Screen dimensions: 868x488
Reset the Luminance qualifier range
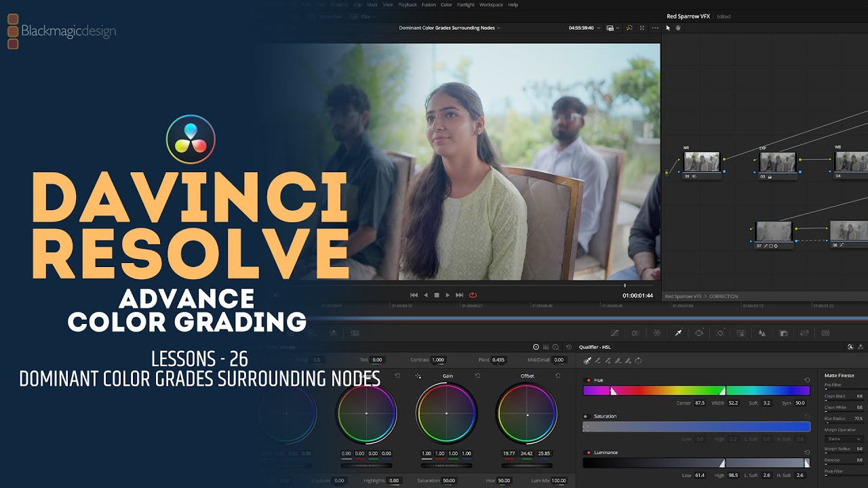coord(807,452)
